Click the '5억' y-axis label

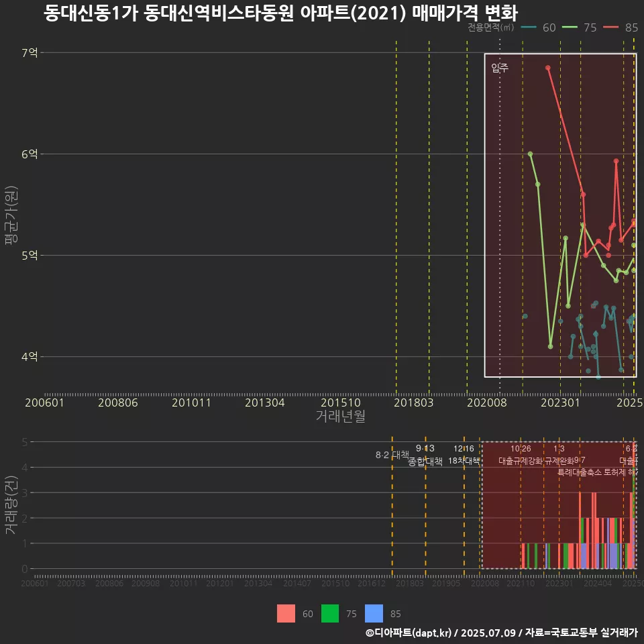[30, 256]
